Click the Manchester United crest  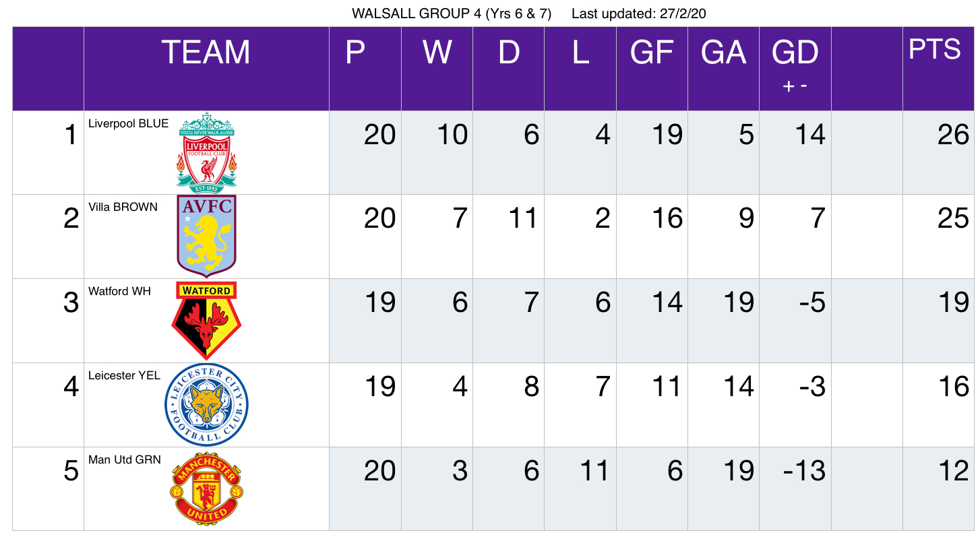pyautogui.click(x=206, y=488)
